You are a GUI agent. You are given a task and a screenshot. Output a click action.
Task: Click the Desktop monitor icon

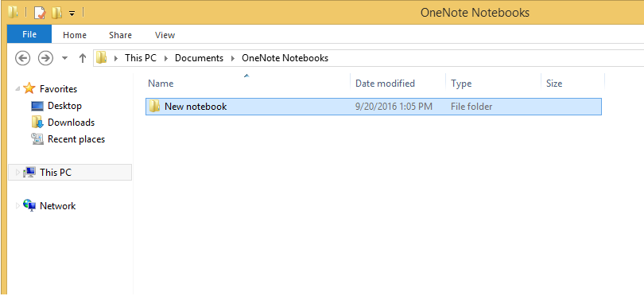coord(37,106)
